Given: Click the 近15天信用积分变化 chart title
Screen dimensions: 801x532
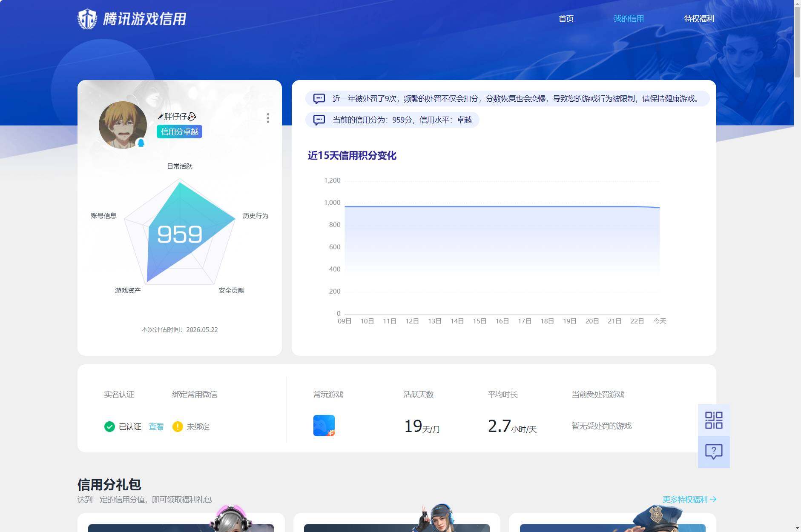Looking at the screenshot, I should point(352,155).
